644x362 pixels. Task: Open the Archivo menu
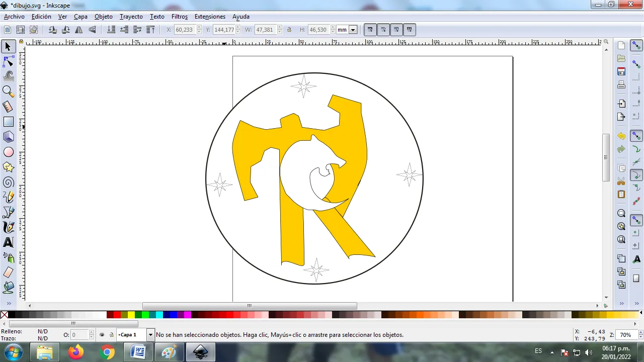(14, 17)
